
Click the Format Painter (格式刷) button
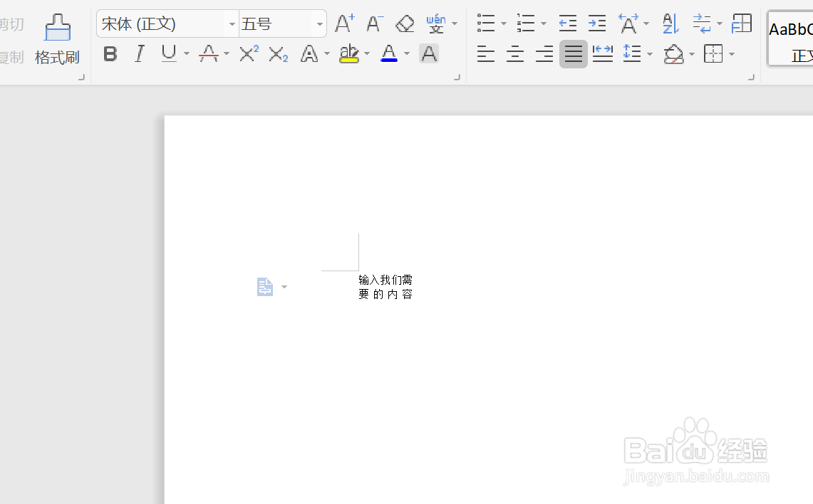point(57,39)
